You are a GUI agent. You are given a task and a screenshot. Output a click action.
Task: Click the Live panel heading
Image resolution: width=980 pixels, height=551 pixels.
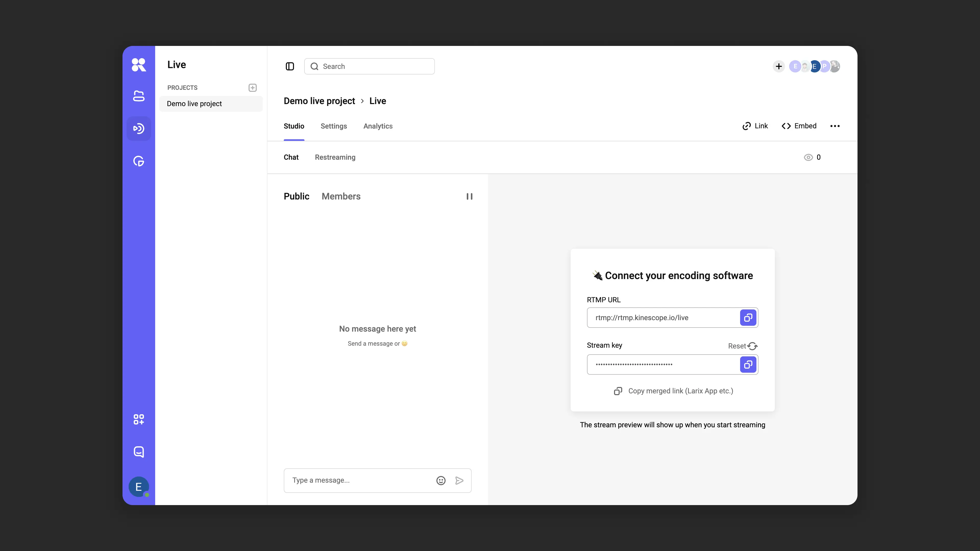[177, 65]
